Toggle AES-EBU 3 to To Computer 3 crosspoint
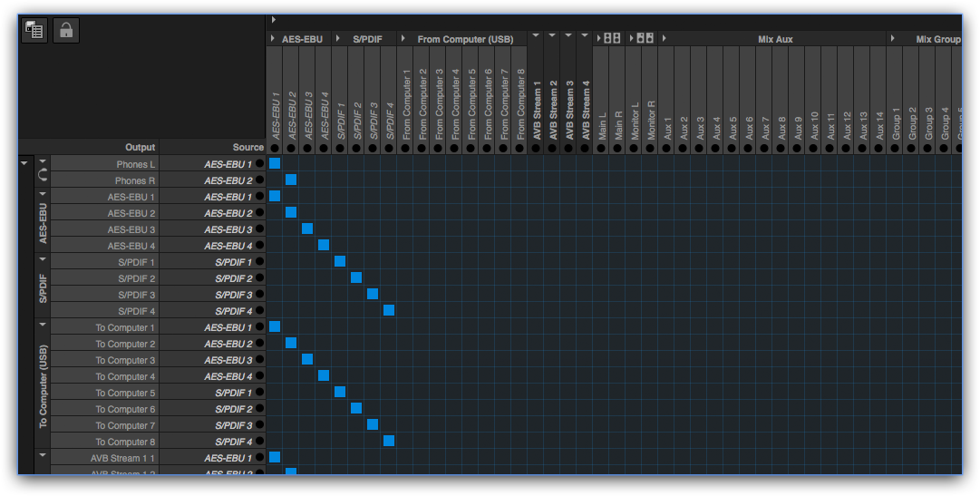Image resolution: width=980 pixels, height=496 pixels. click(307, 359)
